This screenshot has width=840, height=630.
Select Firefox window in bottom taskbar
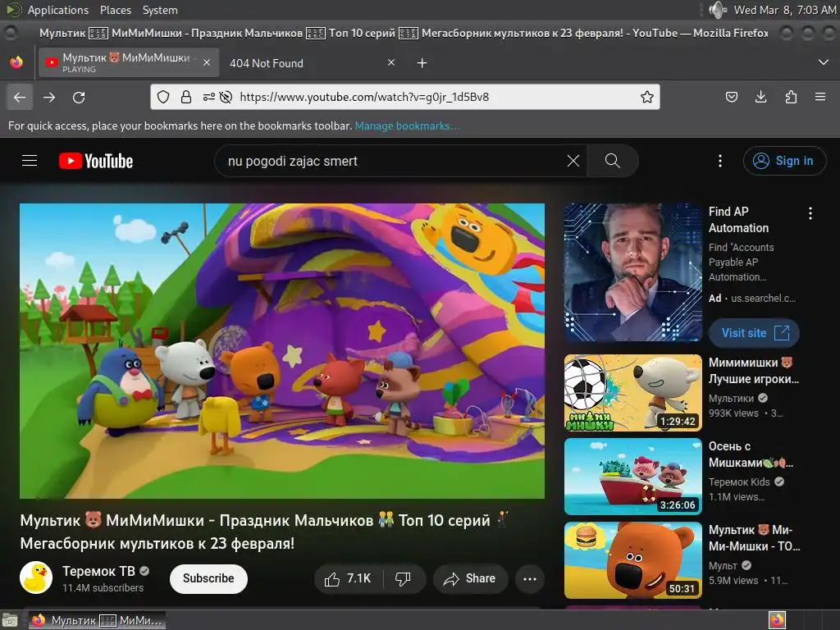coord(97,620)
